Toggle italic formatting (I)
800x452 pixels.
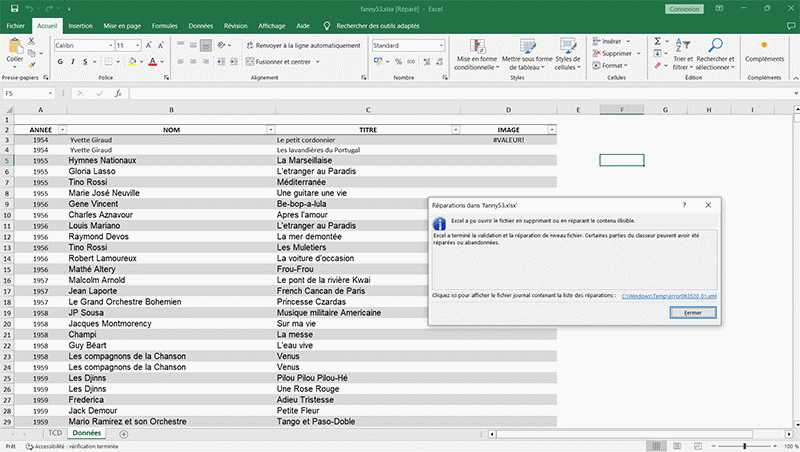pyautogui.click(x=74, y=61)
